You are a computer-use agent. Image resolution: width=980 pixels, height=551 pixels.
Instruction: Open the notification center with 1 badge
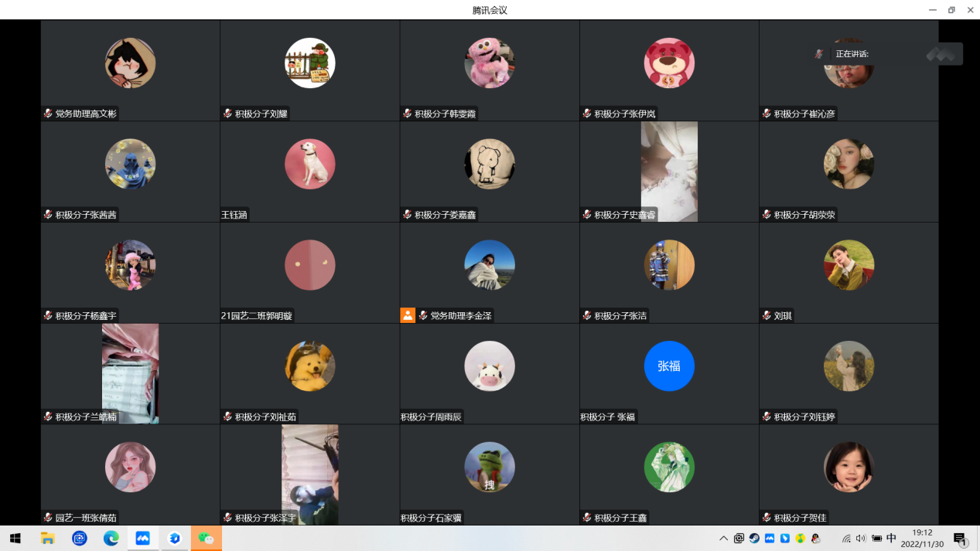pos(960,539)
